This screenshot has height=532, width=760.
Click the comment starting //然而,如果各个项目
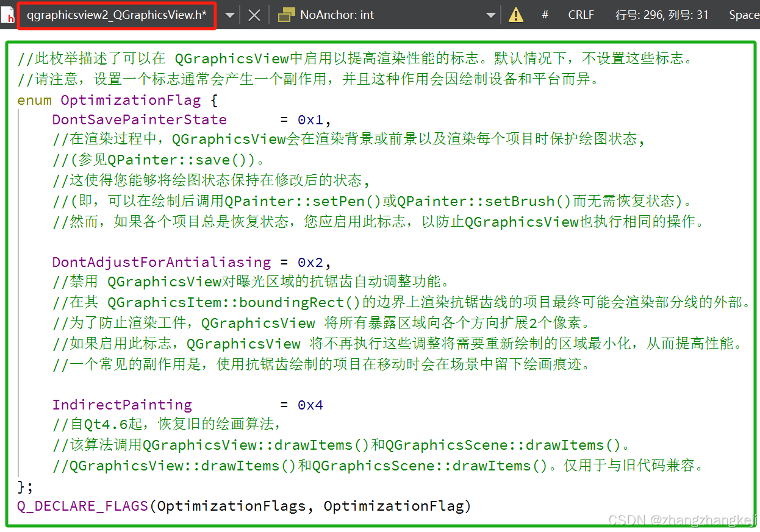click(x=379, y=221)
